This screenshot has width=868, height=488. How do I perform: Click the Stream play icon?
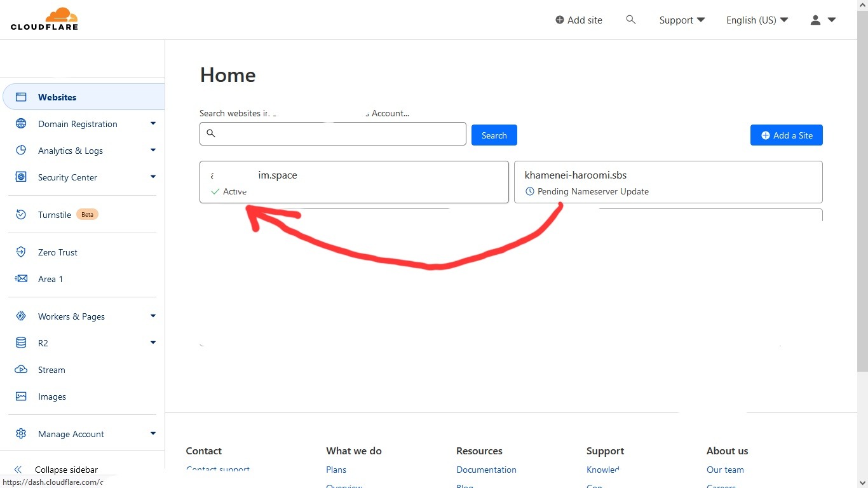21,370
